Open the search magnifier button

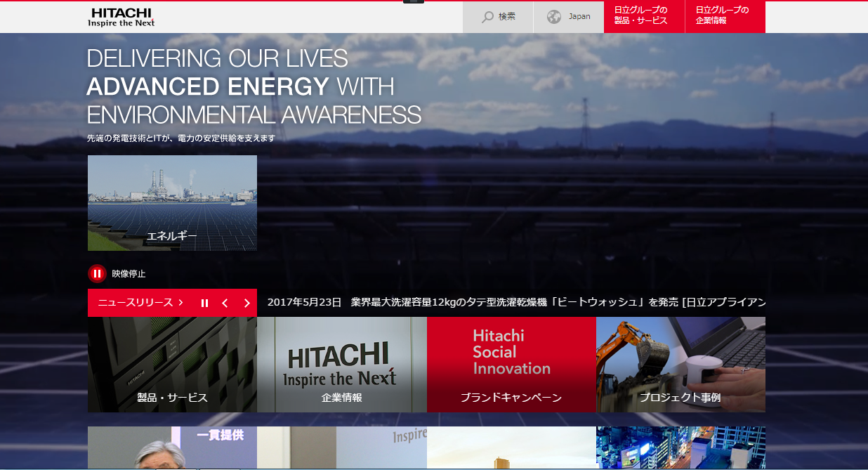(x=498, y=17)
